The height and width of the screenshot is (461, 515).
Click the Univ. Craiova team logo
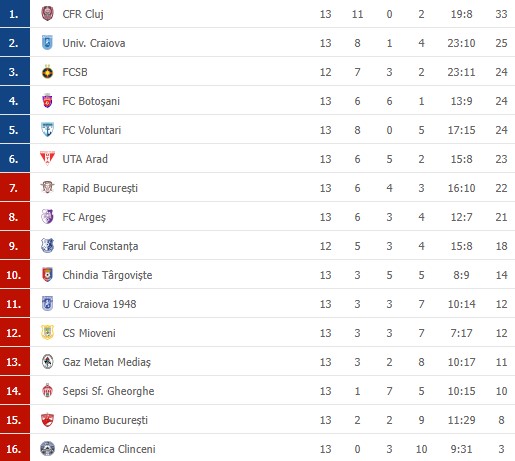pos(47,43)
